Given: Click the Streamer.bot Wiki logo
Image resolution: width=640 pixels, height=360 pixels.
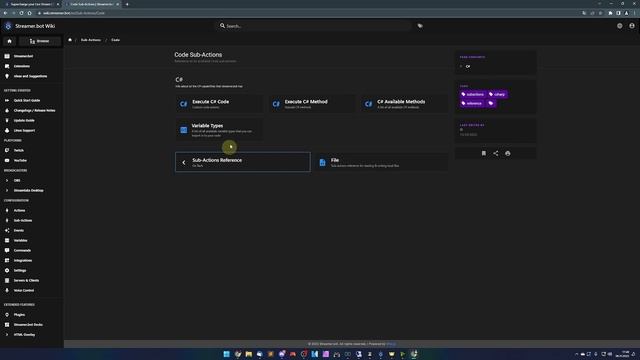Looking at the screenshot, I should click(8, 26).
